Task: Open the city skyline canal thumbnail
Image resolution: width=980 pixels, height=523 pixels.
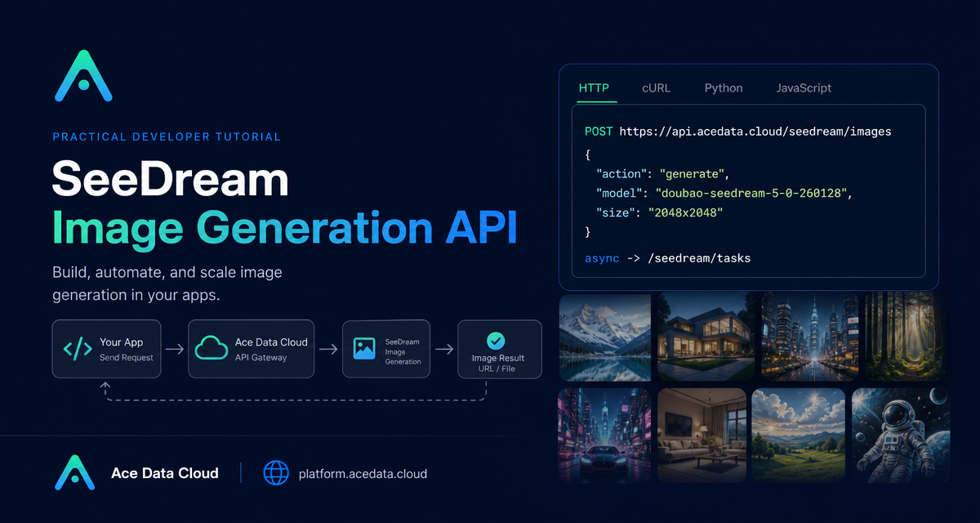Action: (x=810, y=337)
